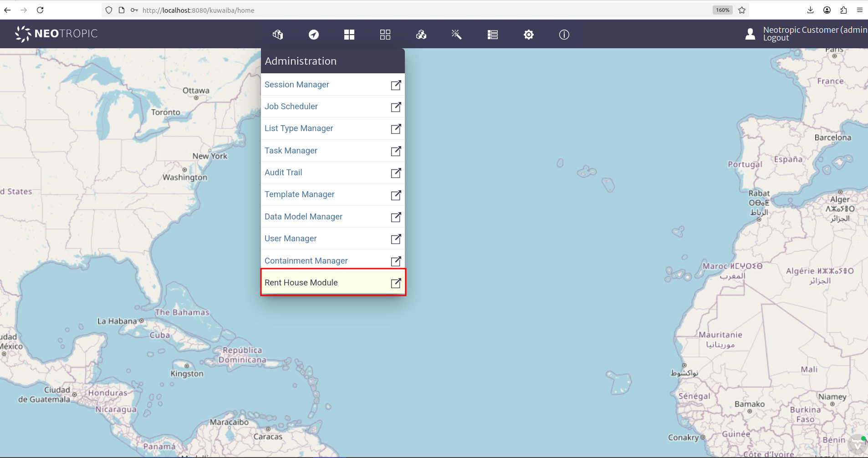
Task: Choose Task Manager from the menu
Action: click(291, 151)
